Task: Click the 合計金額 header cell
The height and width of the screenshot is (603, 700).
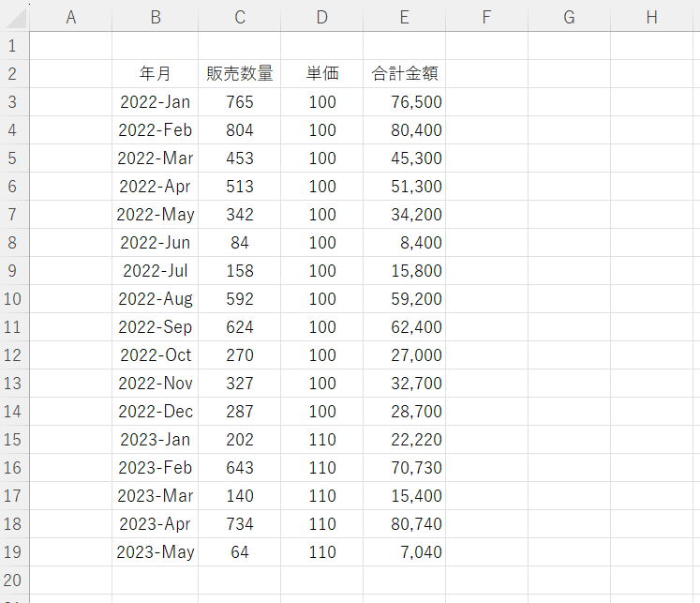Action: tap(404, 74)
